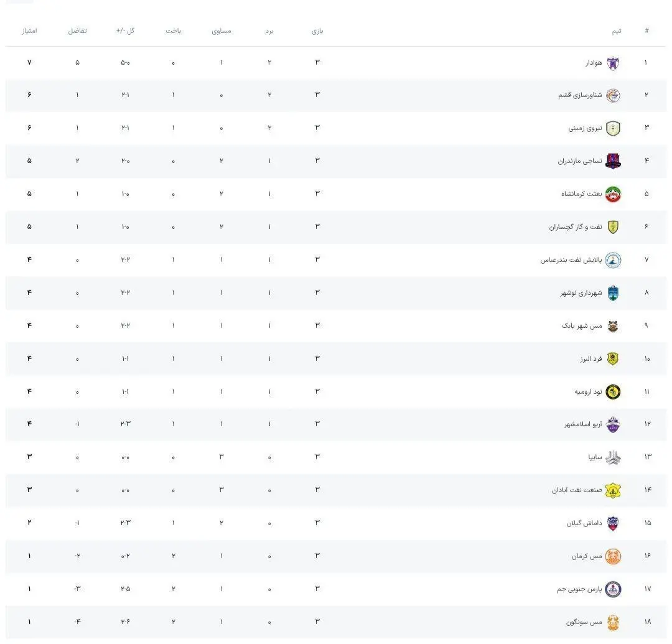This screenshot has width=672, height=644.
Task: Select the پالایش نفت بندرعباس logo
Action: [x=613, y=260]
